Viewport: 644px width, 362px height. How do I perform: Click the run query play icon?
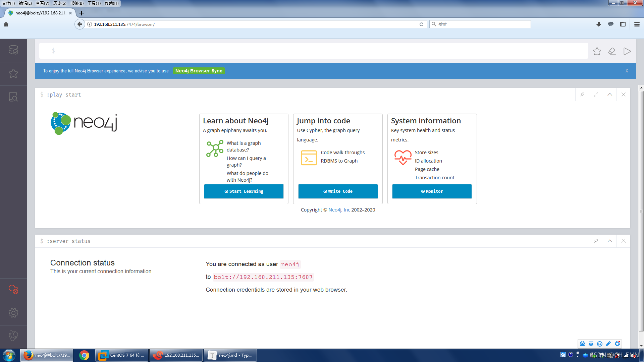click(x=627, y=51)
